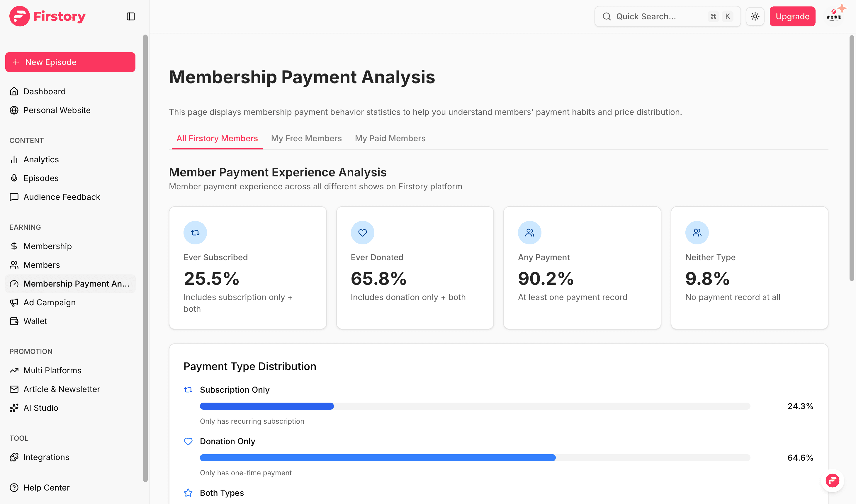The width and height of the screenshot is (856, 504).
Task: Collapse the sidebar panel
Action: pyautogui.click(x=131, y=16)
